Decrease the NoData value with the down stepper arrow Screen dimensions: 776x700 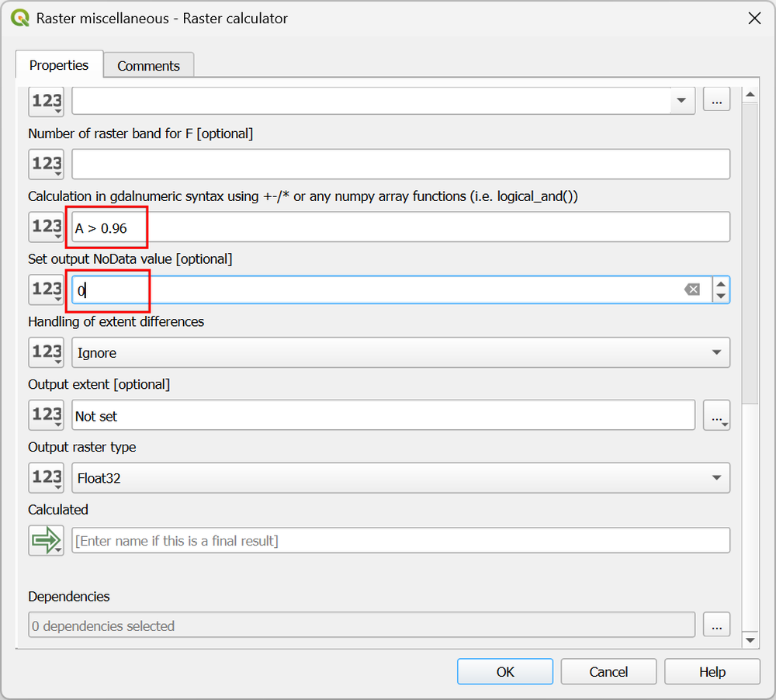point(721,296)
